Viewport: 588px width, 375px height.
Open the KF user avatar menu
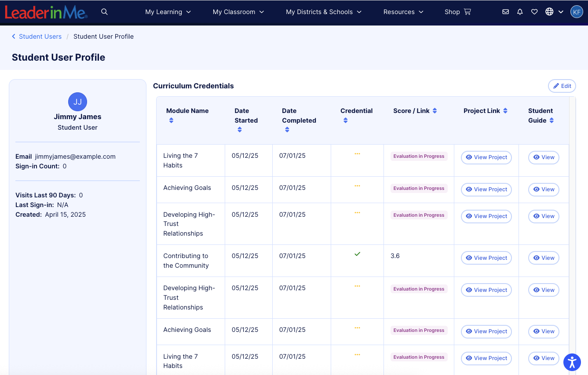tap(577, 12)
